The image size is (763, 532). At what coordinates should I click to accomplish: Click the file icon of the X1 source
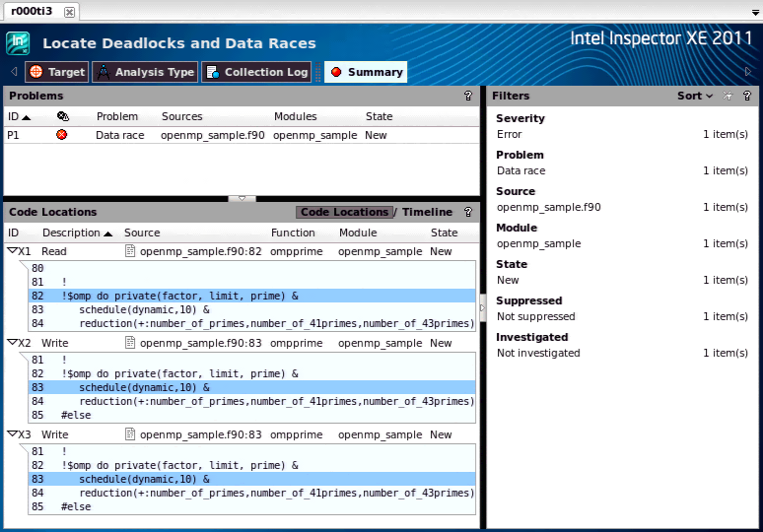[x=130, y=251]
